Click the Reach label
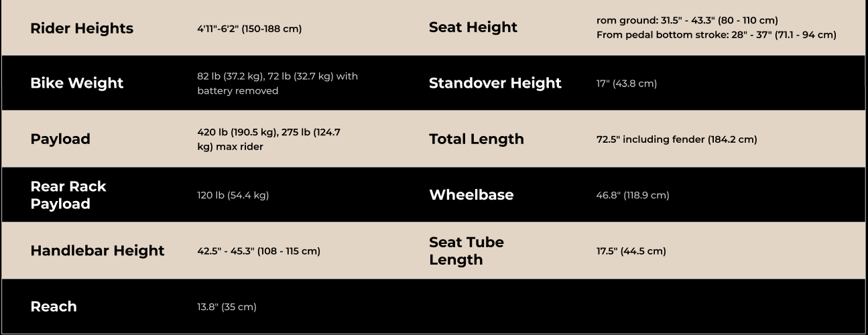The width and height of the screenshot is (868, 335). (54, 306)
